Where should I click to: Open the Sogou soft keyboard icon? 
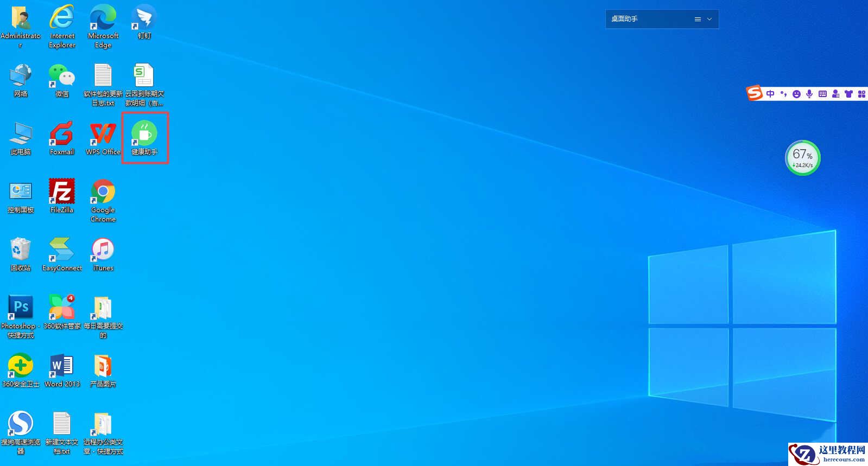click(822, 94)
